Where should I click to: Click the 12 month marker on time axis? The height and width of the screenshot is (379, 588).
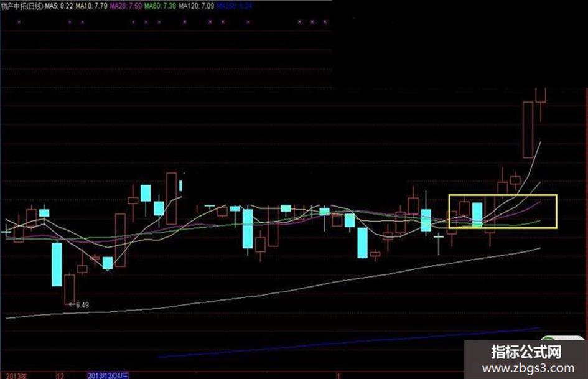point(60,376)
